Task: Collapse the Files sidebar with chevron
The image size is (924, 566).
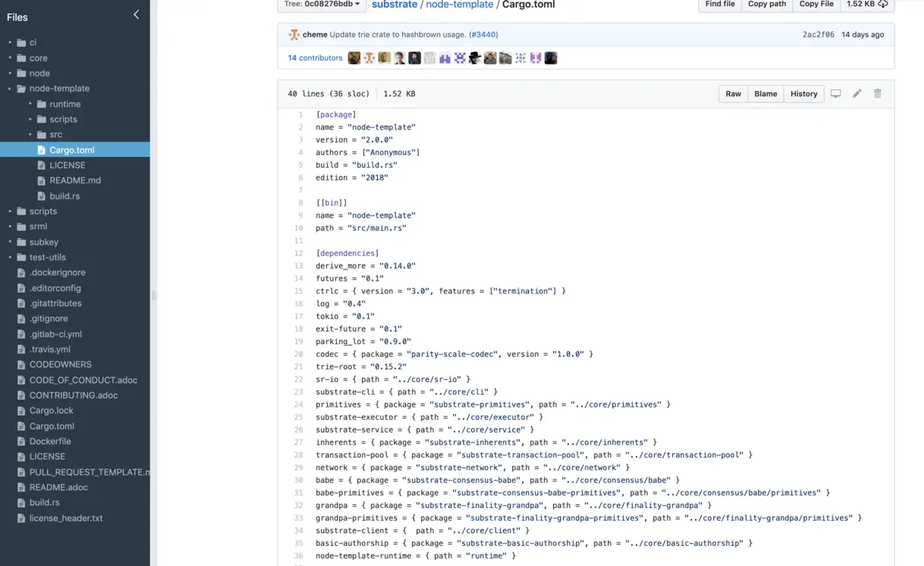Action: 136,15
